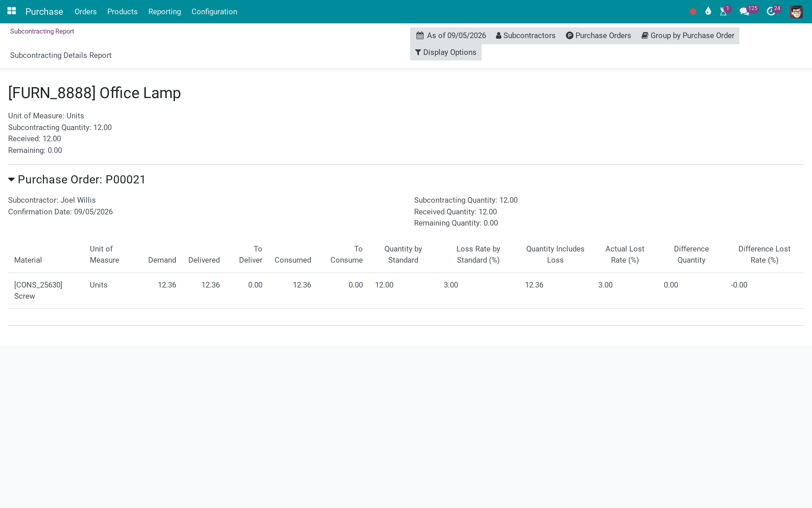Image resolution: width=812 pixels, height=508 pixels.
Task: Click the Purchase Order: P00021 heading
Action: coord(81,180)
